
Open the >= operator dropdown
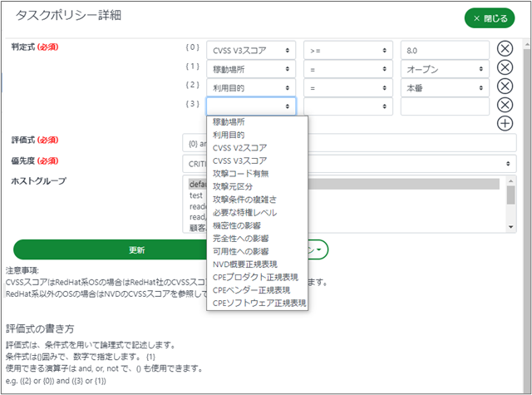pyautogui.click(x=347, y=50)
